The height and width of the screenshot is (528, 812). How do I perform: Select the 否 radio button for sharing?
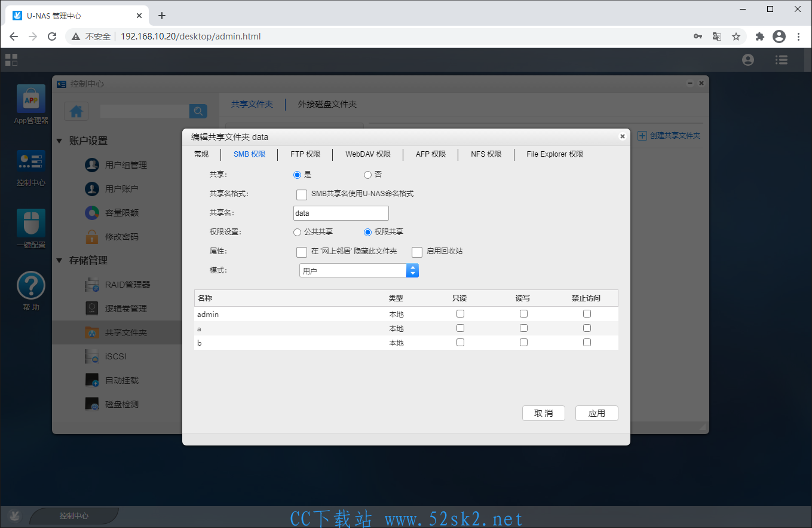coord(367,175)
